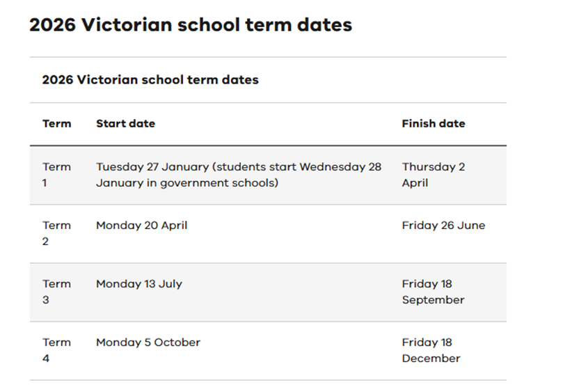
Task: Click Term 1 finish date 'Thursday 2 April'
Action: click(433, 175)
